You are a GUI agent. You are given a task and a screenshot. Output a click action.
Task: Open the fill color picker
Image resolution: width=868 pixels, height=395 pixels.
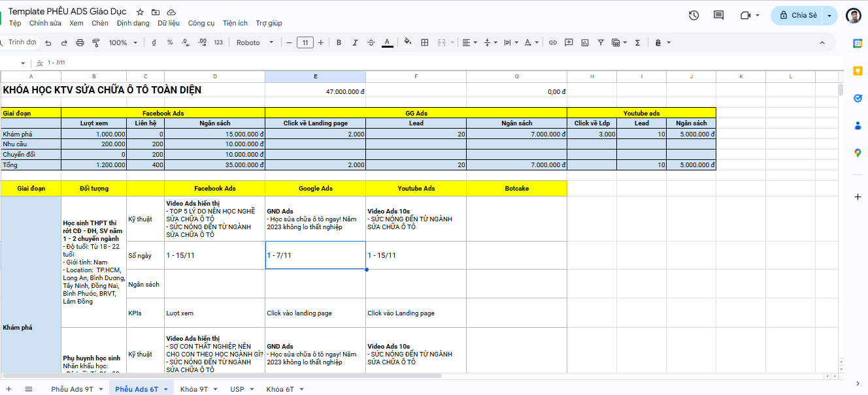(x=408, y=42)
